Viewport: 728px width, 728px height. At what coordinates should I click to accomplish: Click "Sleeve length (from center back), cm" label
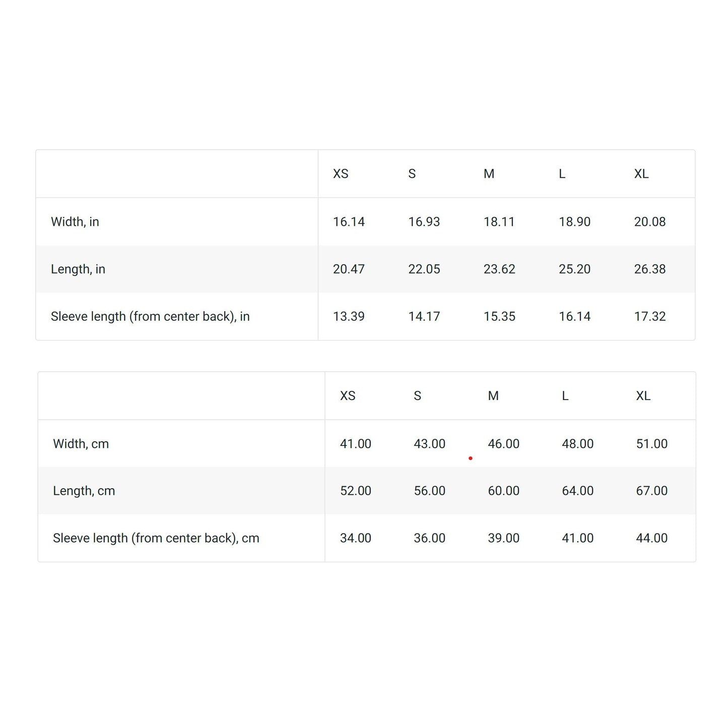coord(156,538)
